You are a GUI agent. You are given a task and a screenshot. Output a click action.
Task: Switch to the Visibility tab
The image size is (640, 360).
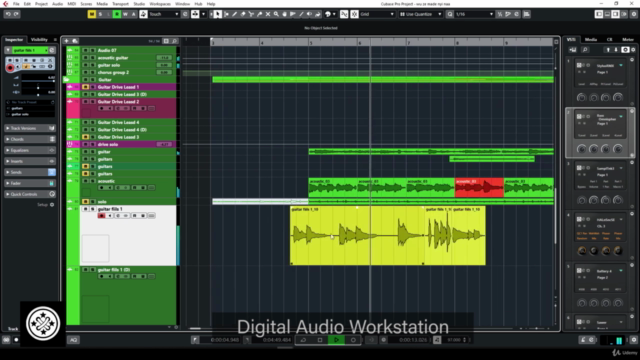pos(39,40)
